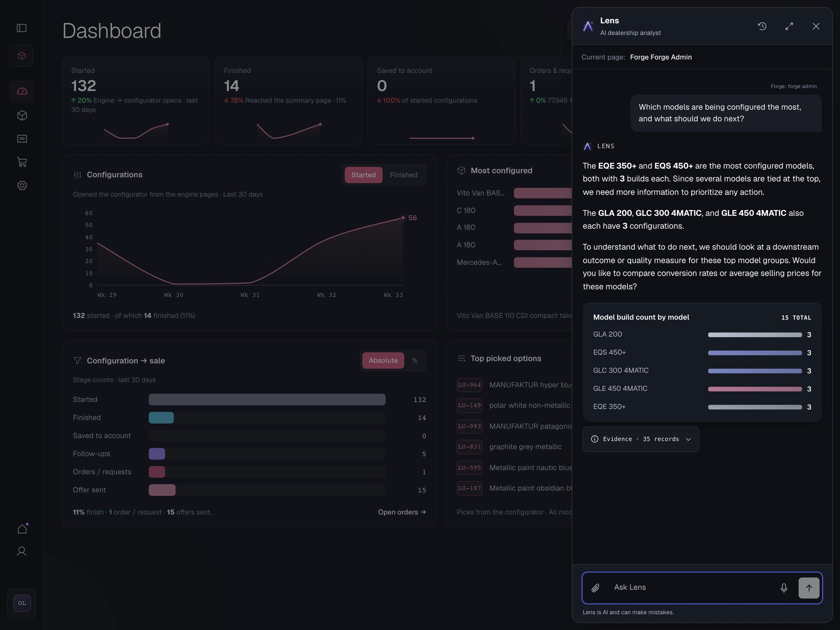
Task: Open the Dashboard gauge sidebar icon
Action: [x=22, y=92]
